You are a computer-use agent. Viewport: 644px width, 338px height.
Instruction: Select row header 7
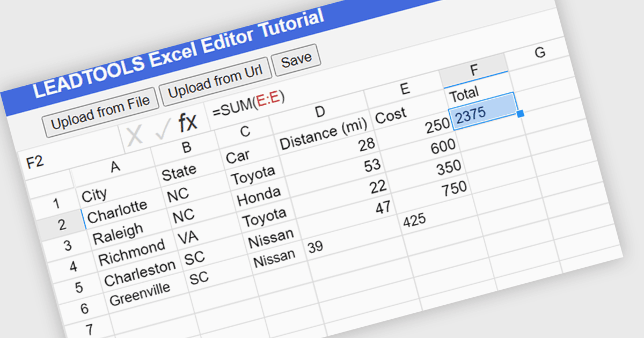point(89,328)
